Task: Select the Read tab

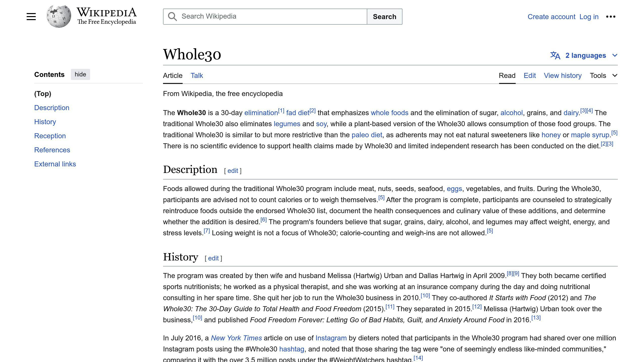Action: pos(507,75)
